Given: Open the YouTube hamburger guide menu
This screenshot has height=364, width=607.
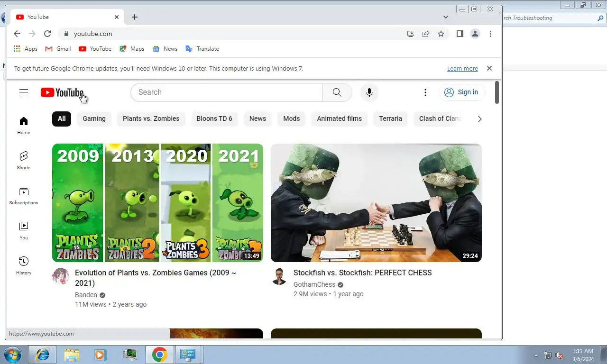Looking at the screenshot, I should tap(24, 92).
